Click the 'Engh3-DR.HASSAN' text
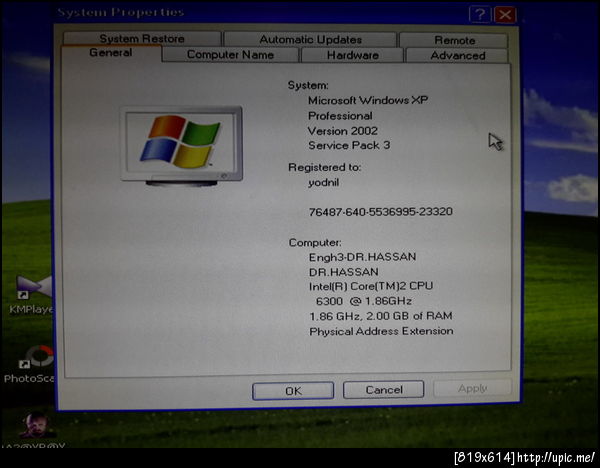The width and height of the screenshot is (600, 468). [x=362, y=257]
